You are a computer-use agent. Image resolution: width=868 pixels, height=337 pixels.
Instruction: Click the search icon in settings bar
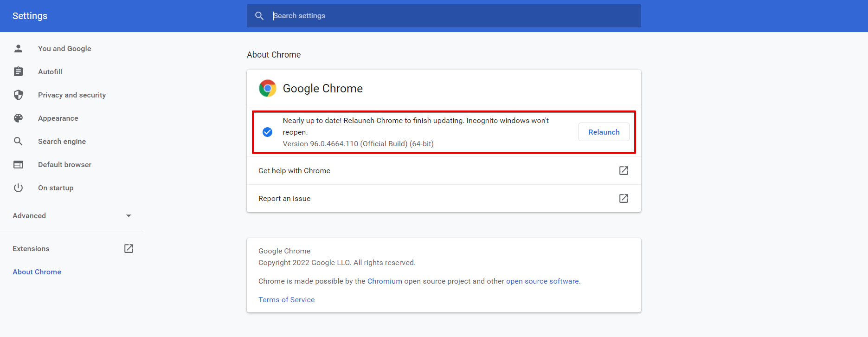[259, 16]
